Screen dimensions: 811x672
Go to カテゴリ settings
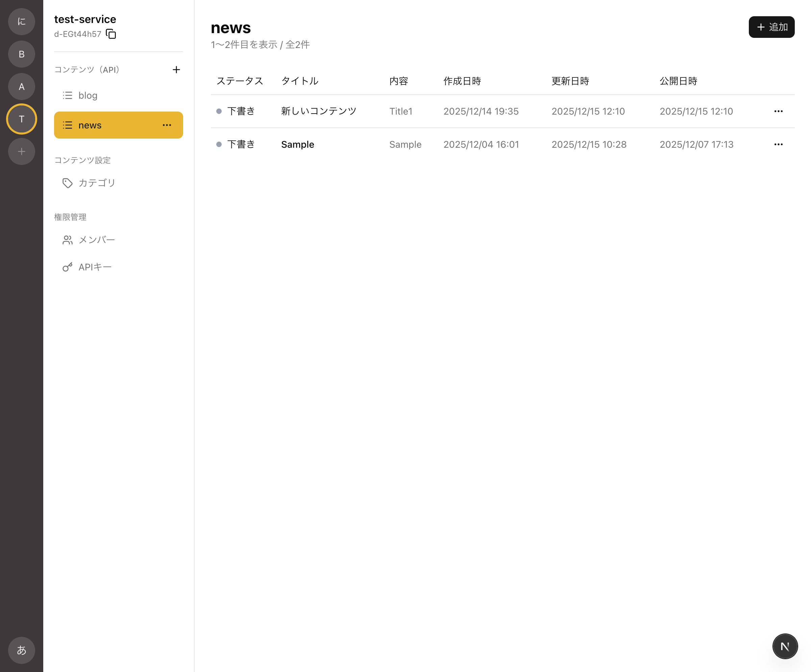(x=119, y=183)
